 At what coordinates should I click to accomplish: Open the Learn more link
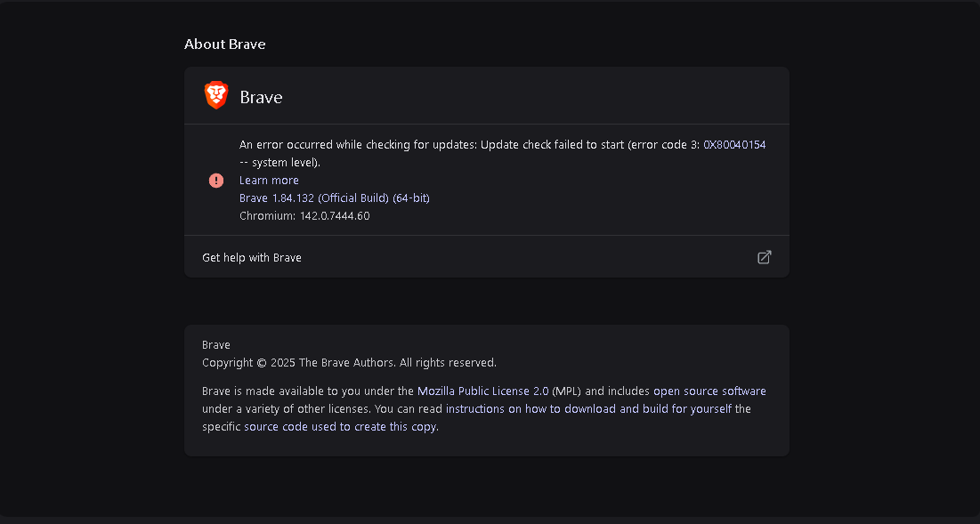[x=269, y=180]
